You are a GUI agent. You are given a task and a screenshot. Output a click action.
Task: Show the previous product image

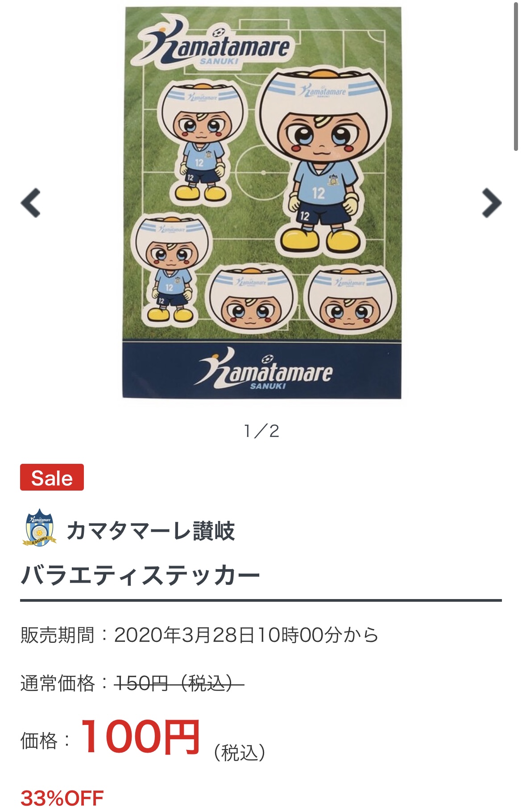click(x=30, y=203)
